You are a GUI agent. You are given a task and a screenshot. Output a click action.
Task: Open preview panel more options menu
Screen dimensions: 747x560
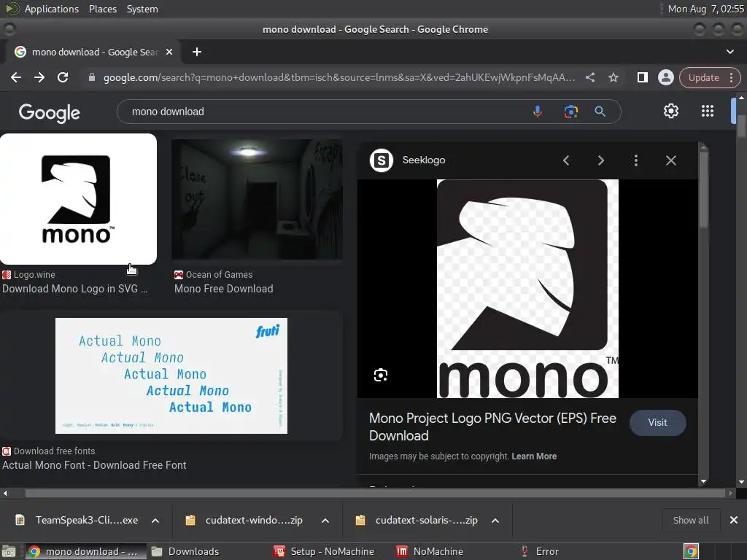636,160
